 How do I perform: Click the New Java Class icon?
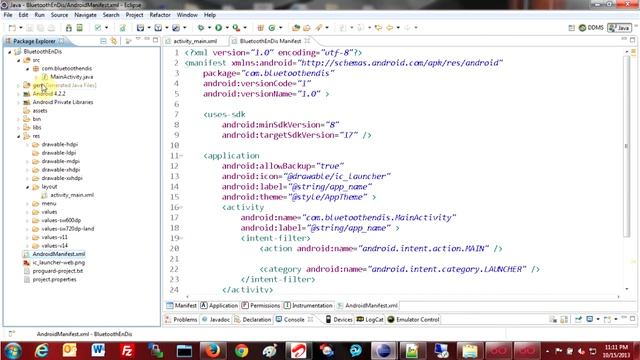click(x=272, y=28)
